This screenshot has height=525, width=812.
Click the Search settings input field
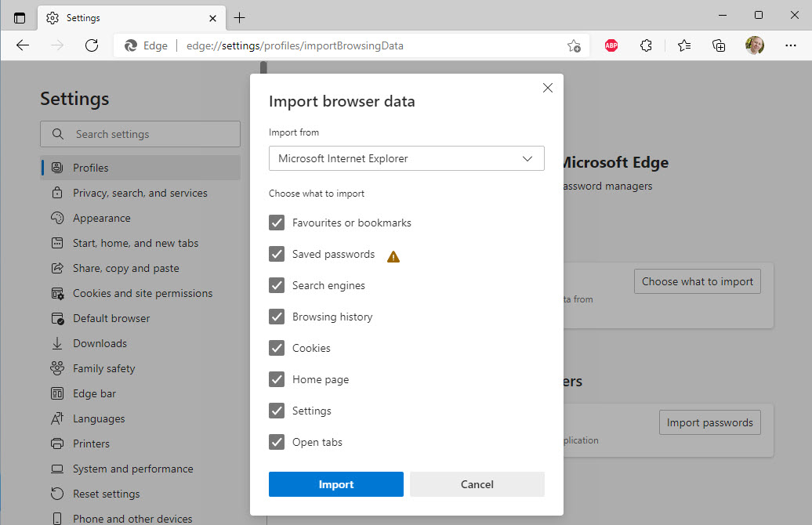140,134
